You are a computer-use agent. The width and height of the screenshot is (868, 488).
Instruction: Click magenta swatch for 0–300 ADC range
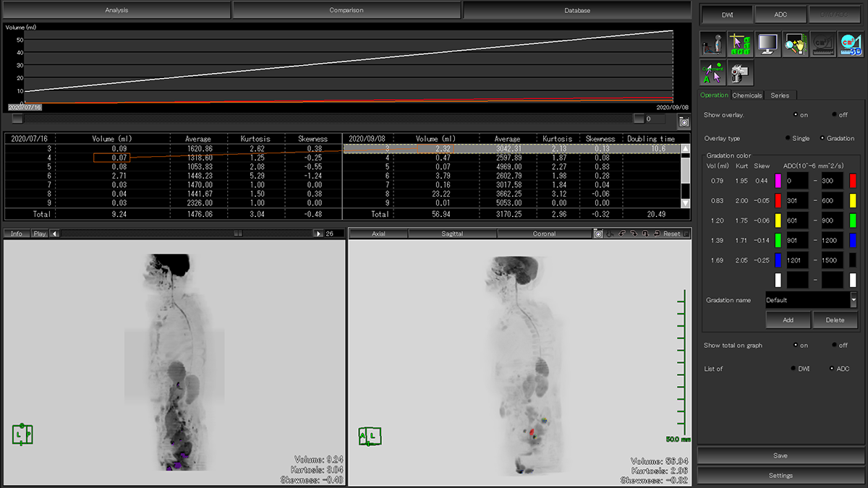[x=778, y=180]
